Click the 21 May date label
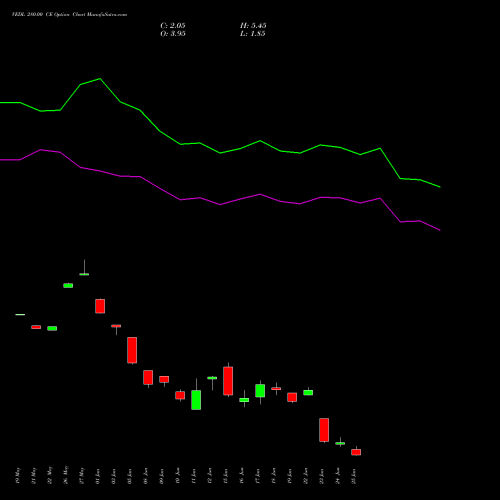Image resolution: width=500 pixels, height=500 pixels. pos(34,476)
